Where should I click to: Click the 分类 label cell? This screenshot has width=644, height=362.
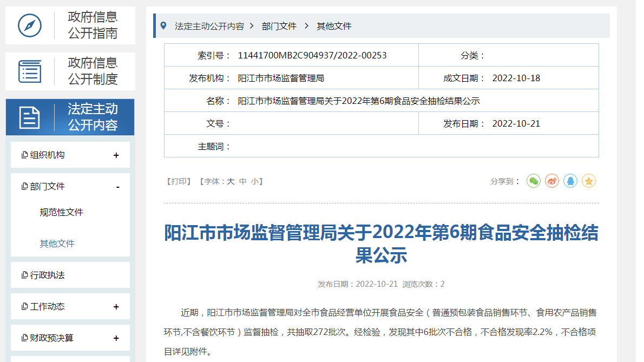pyautogui.click(x=473, y=55)
